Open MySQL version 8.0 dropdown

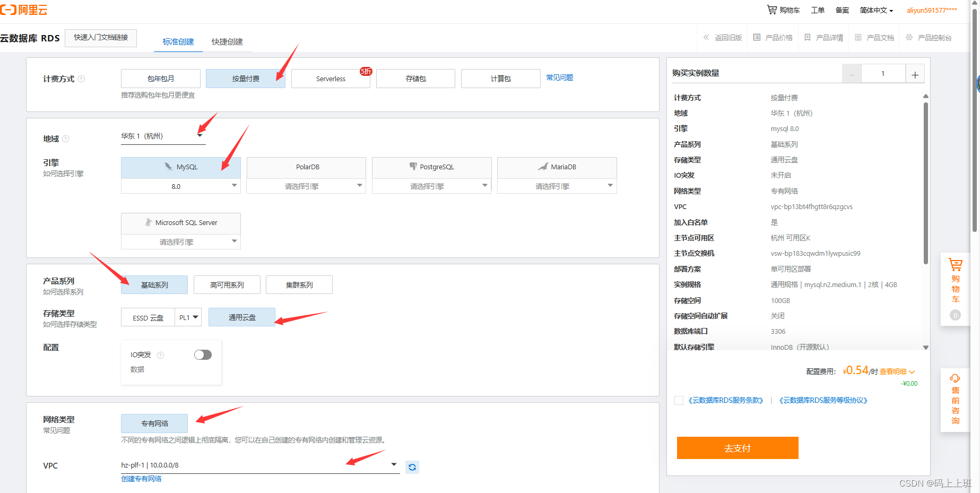181,186
